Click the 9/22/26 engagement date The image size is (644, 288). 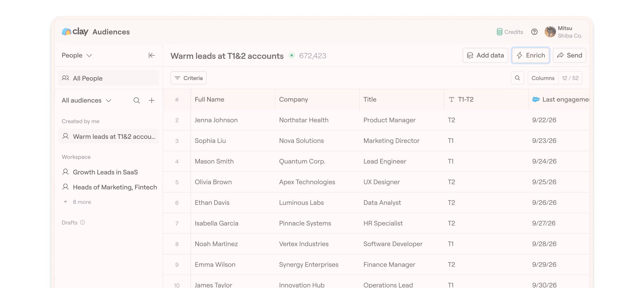point(544,120)
